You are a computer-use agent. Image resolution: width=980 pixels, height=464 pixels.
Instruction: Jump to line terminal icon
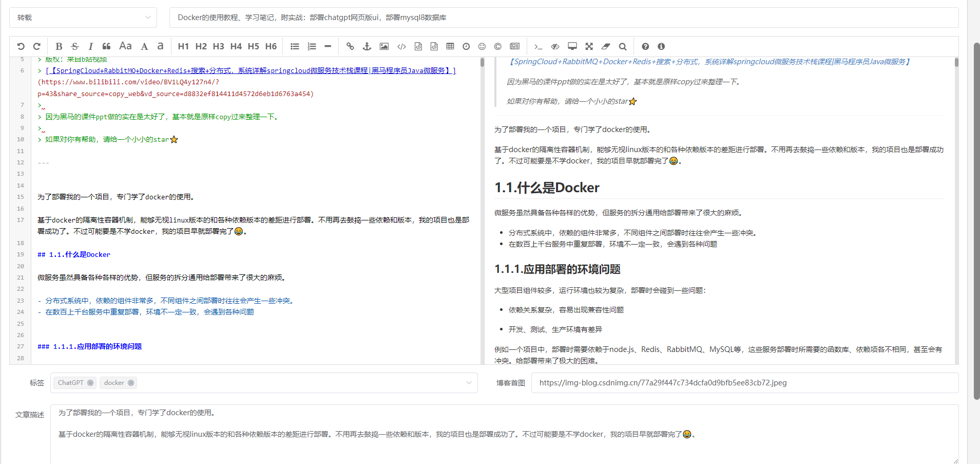(538, 46)
